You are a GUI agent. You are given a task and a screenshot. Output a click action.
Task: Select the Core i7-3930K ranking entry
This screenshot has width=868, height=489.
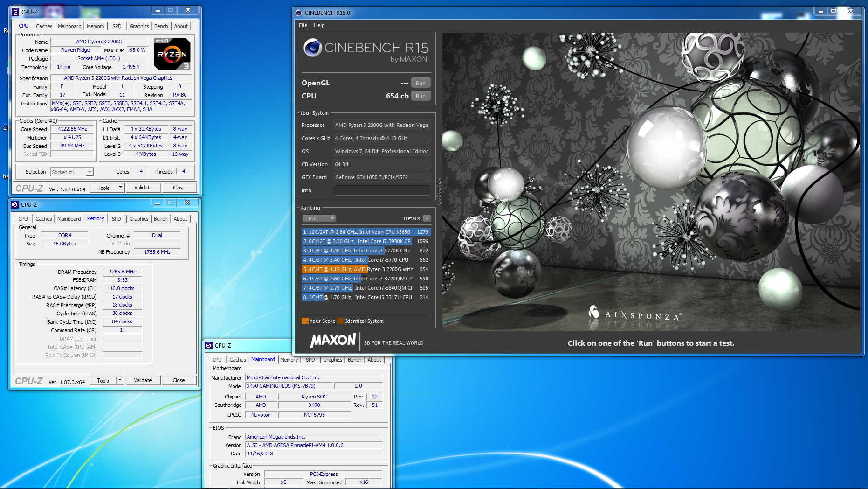[366, 241]
